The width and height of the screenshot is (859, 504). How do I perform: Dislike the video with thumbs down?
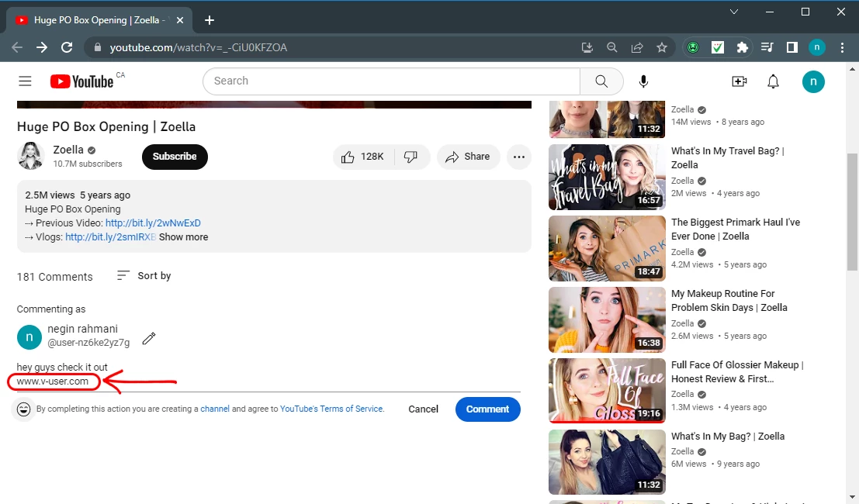tap(410, 157)
